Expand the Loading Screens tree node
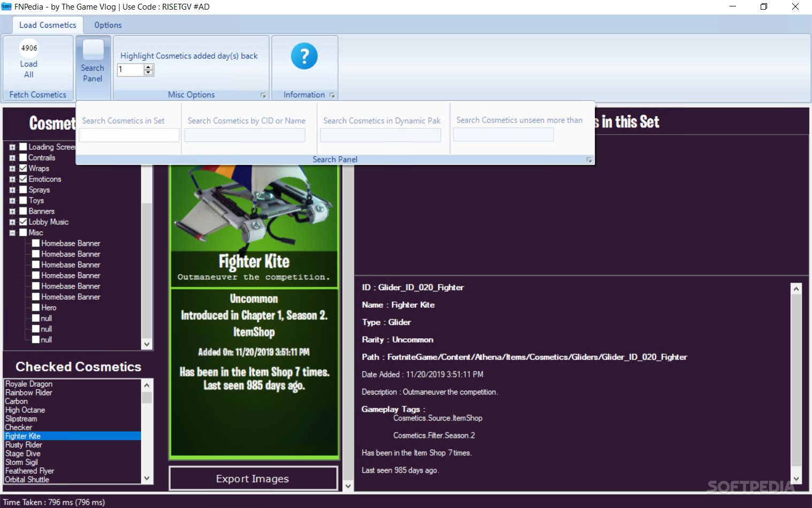Viewport: 812px width, 508px height. pyautogui.click(x=12, y=147)
